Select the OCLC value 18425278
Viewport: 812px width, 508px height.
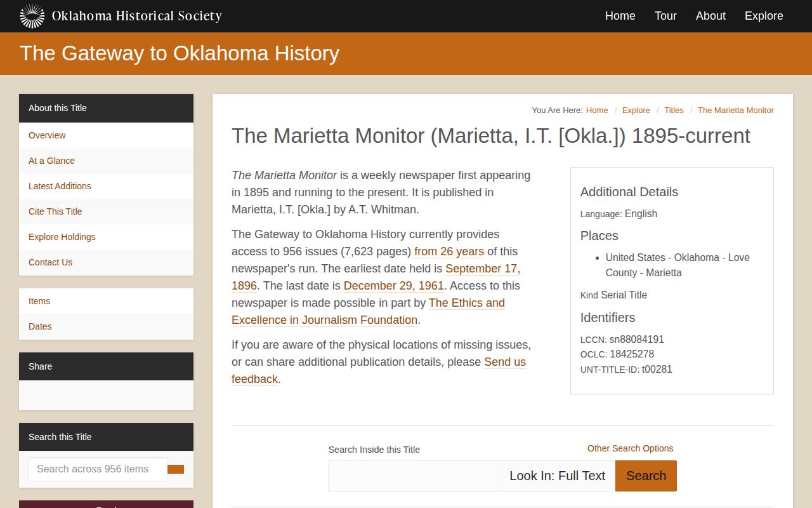point(632,354)
